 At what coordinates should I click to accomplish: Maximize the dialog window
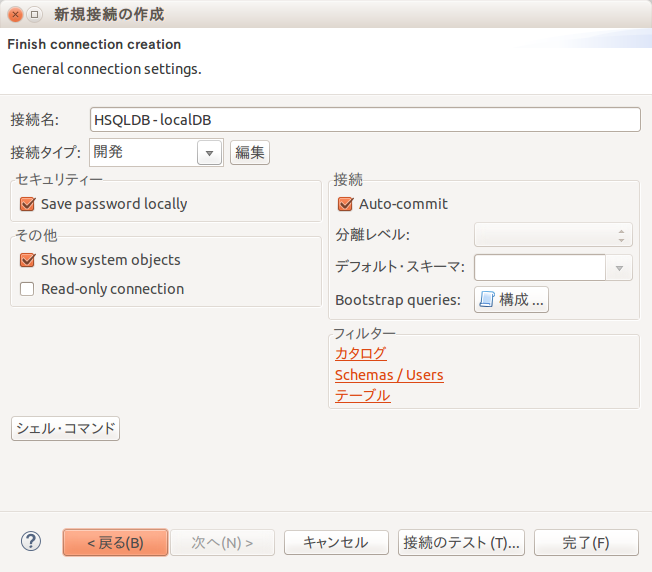[x=35, y=15]
